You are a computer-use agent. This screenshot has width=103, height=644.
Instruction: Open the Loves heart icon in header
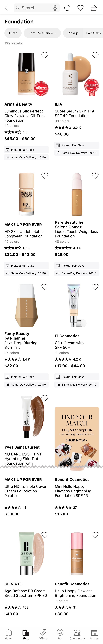[80, 8]
